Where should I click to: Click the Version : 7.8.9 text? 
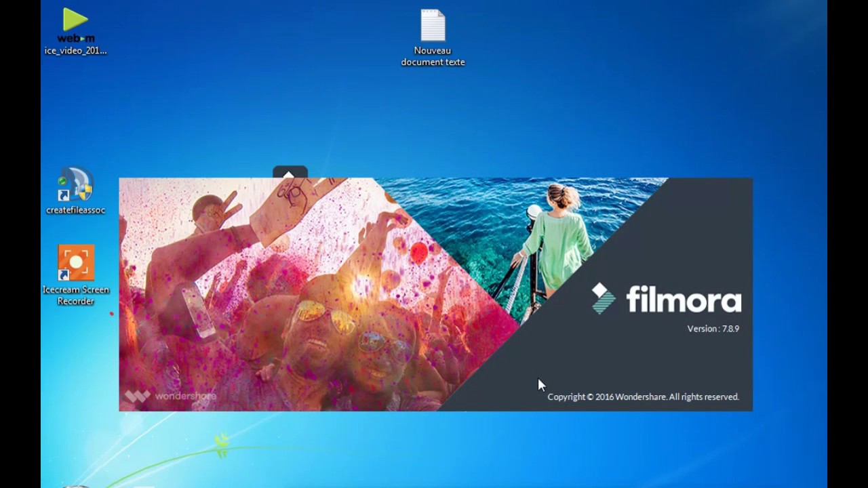coord(713,329)
